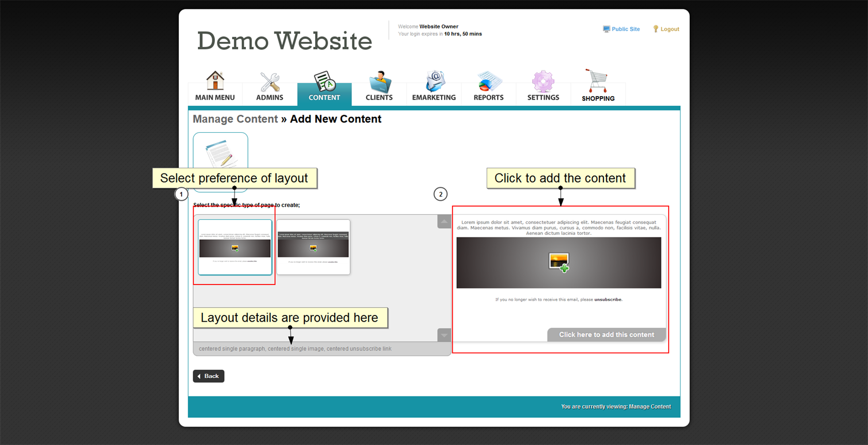Select the first page layout thumbnail
The height and width of the screenshot is (445, 868).
[235, 247]
